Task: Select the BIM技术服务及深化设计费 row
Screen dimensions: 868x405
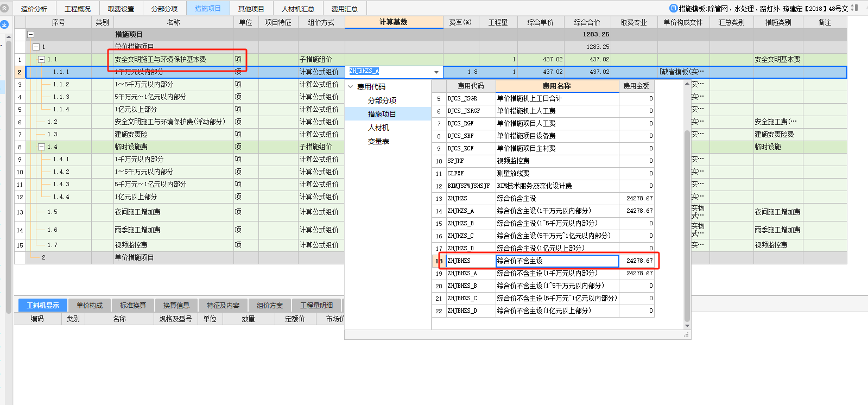Action: [543, 186]
